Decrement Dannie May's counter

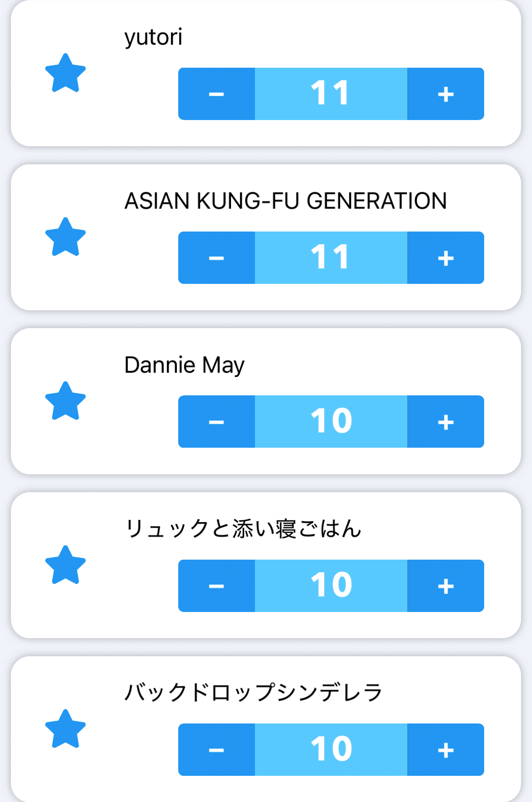pyautogui.click(x=217, y=422)
